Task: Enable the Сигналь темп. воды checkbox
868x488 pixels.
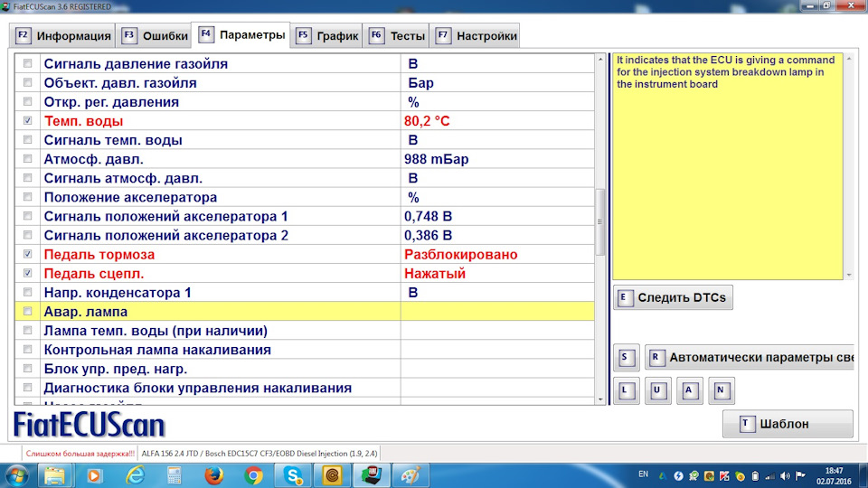Action: (x=28, y=140)
